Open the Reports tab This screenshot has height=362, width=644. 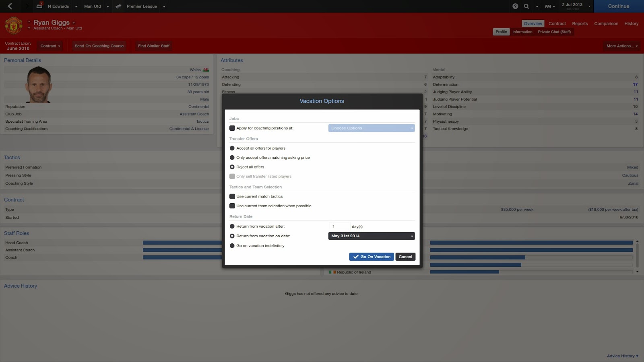[580, 24]
